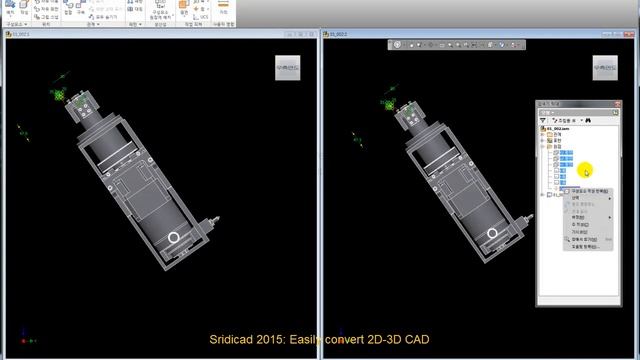
Task: Open the 측정 submenu in the context menu
Action: click(x=588, y=217)
